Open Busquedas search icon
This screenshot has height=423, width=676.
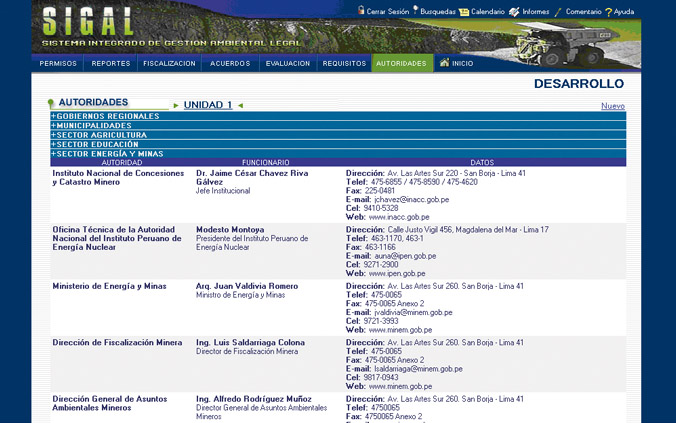415,10
